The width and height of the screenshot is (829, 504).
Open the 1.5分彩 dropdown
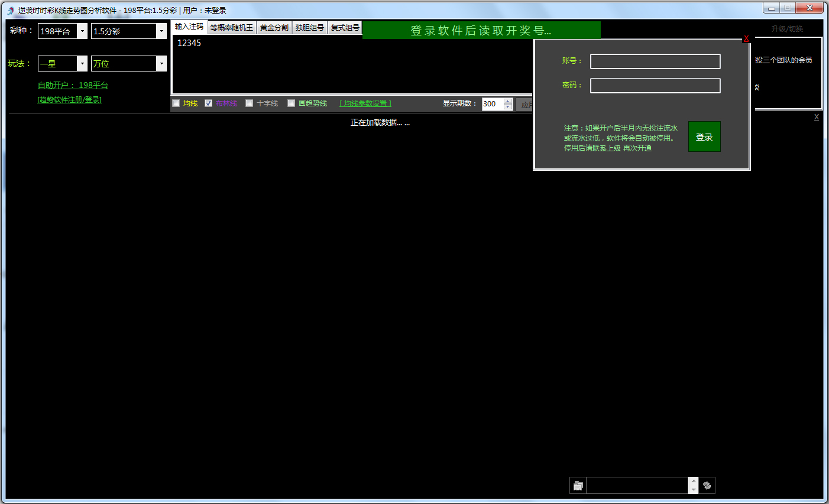pos(161,31)
